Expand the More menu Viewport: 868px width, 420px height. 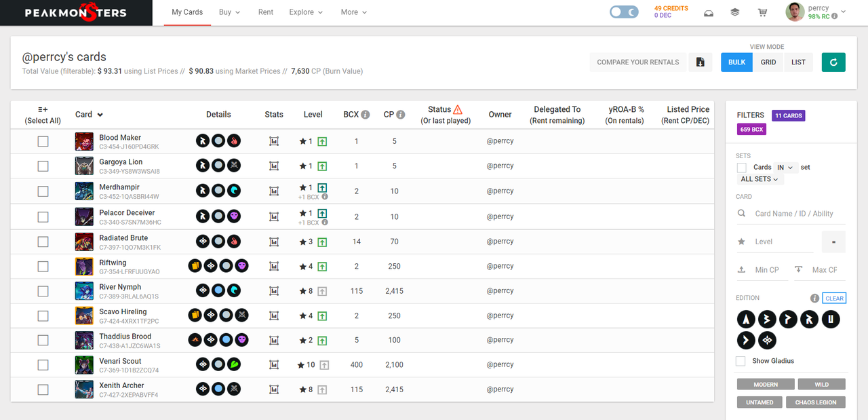[x=354, y=12]
